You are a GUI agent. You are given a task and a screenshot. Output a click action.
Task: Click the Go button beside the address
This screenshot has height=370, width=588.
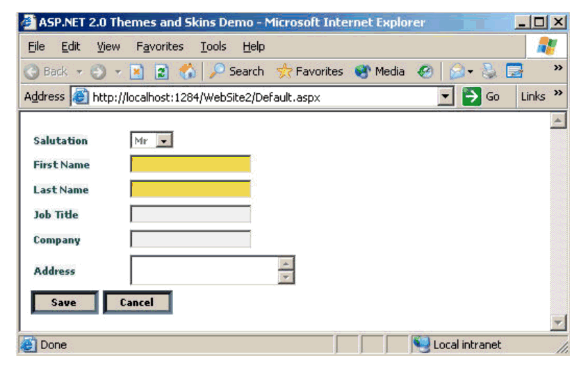[x=482, y=97]
